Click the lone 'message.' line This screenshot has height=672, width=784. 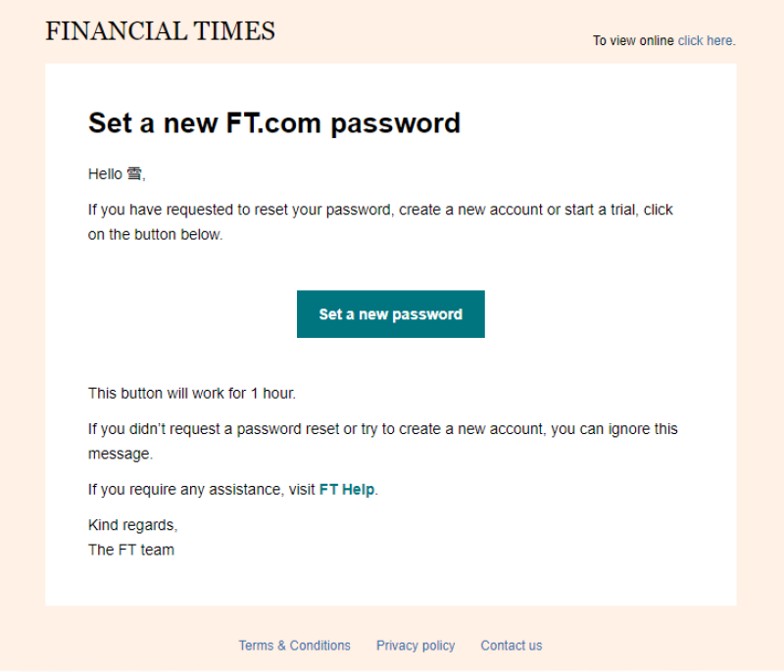tap(121, 454)
